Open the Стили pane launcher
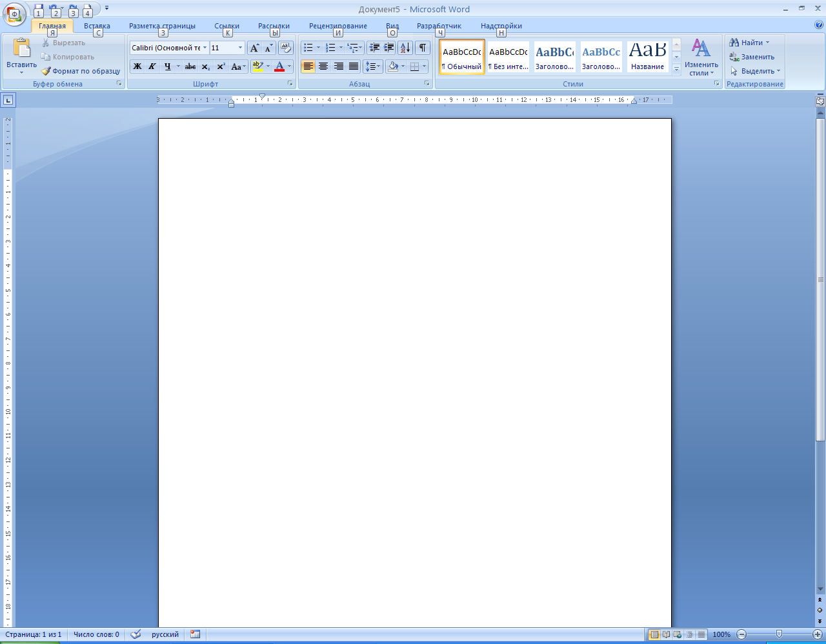The width and height of the screenshot is (826, 644). pyautogui.click(x=717, y=84)
